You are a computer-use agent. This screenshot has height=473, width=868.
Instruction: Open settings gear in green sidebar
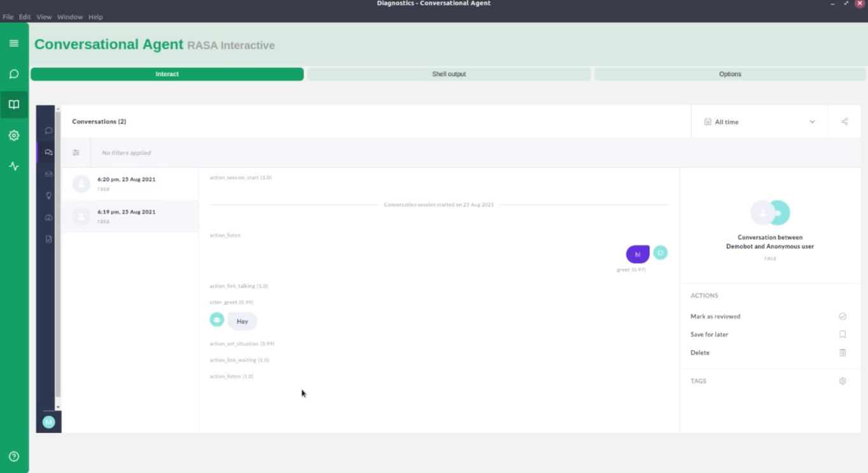pos(14,135)
